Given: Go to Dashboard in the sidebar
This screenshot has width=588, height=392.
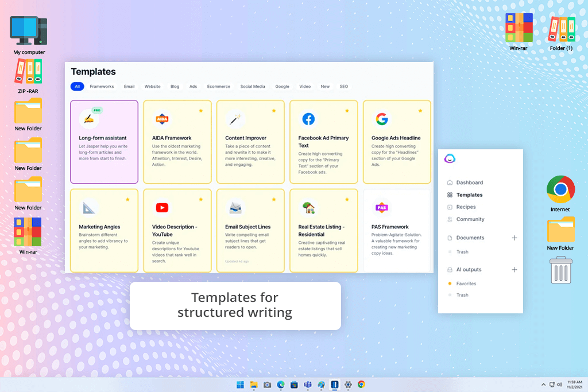Looking at the screenshot, I should pyautogui.click(x=465, y=183).
